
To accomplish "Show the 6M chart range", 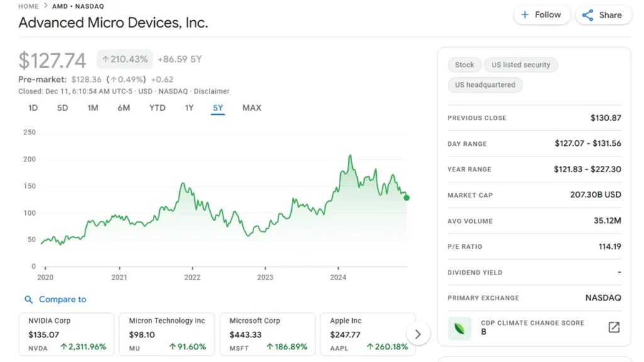I will [x=123, y=108].
